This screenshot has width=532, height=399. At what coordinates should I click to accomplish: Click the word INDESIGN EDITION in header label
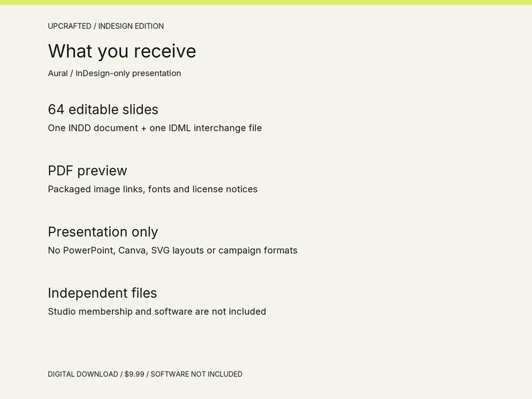(131, 26)
